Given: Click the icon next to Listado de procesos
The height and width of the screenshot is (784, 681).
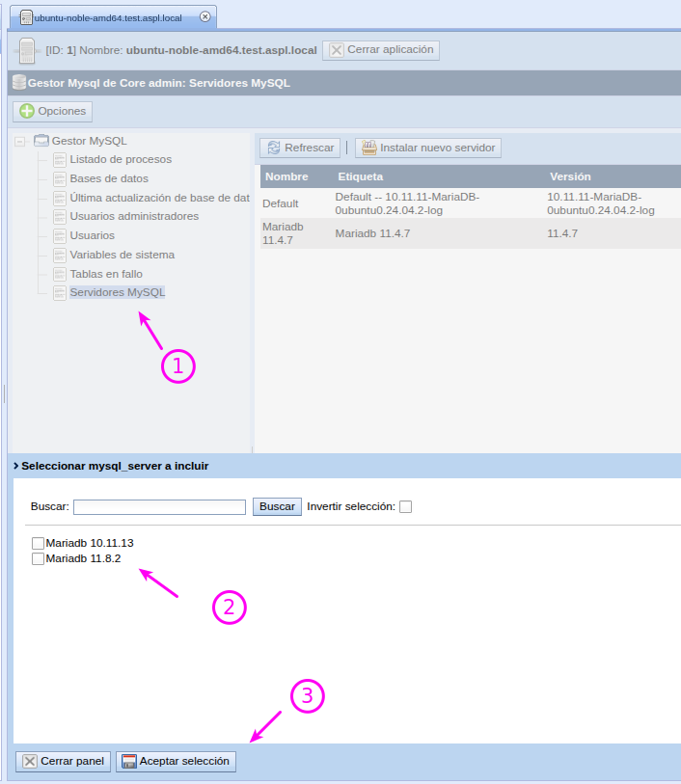Looking at the screenshot, I should (60, 160).
